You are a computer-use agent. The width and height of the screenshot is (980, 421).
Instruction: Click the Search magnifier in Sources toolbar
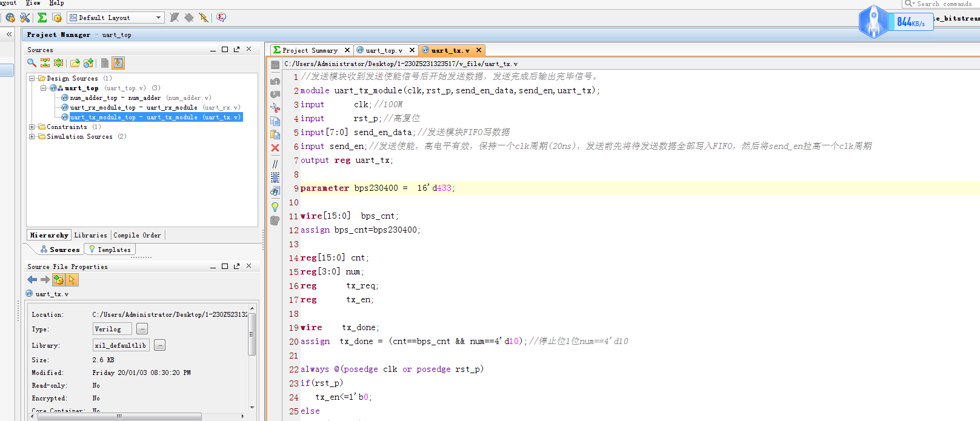(32, 63)
